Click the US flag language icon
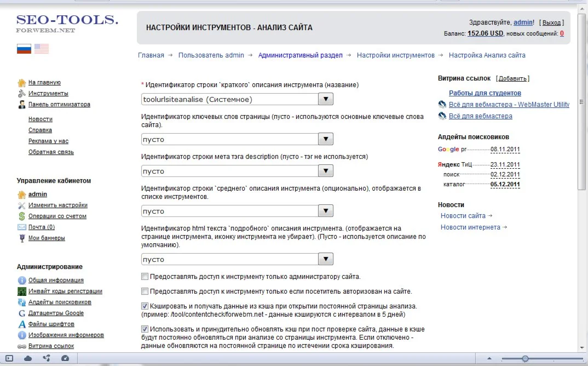The image size is (588, 366). click(42, 49)
